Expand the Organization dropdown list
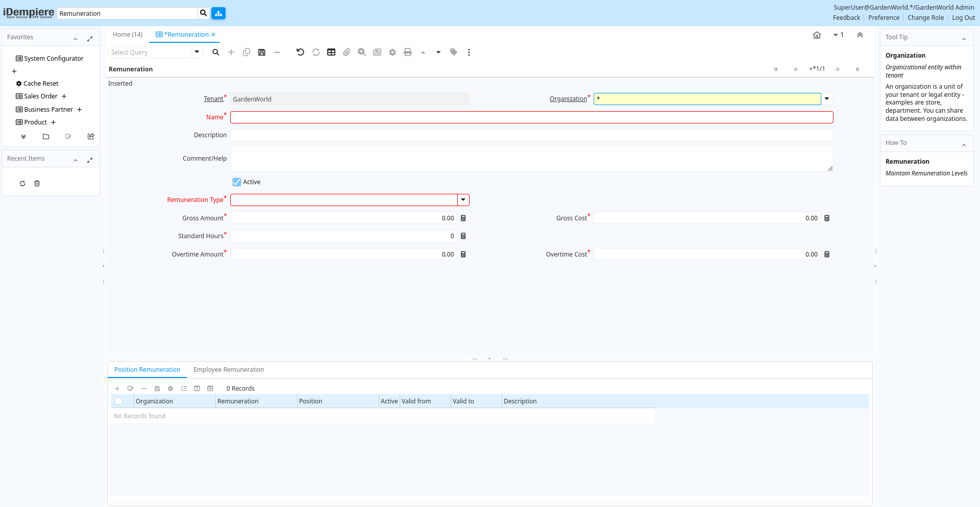The image size is (980, 507). coord(827,99)
